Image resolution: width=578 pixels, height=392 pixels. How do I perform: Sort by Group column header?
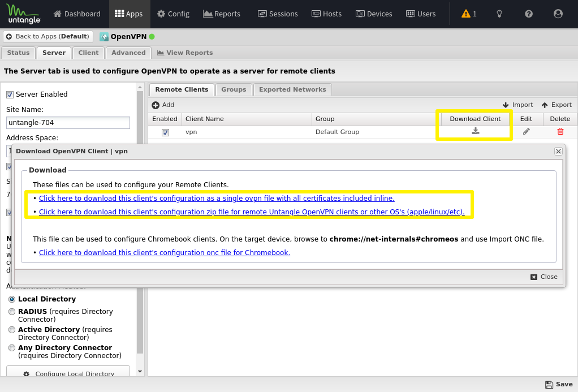click(x=376, y=119)
